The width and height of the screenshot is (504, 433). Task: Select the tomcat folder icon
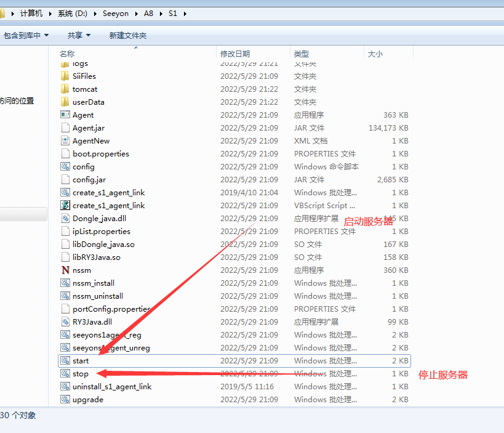pos(65,89)
